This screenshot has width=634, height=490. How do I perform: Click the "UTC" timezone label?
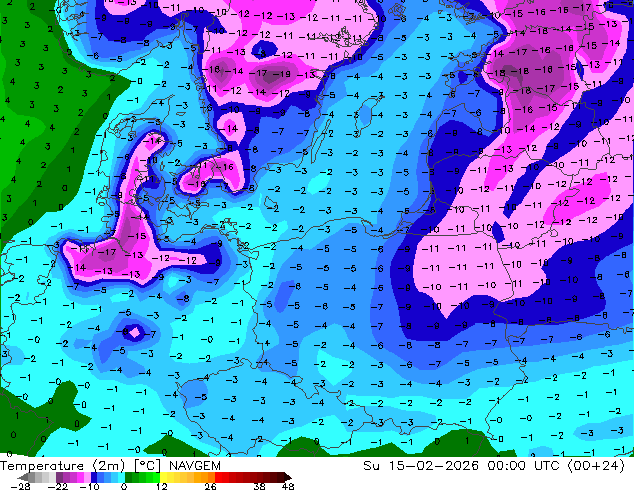coord(547,466)
